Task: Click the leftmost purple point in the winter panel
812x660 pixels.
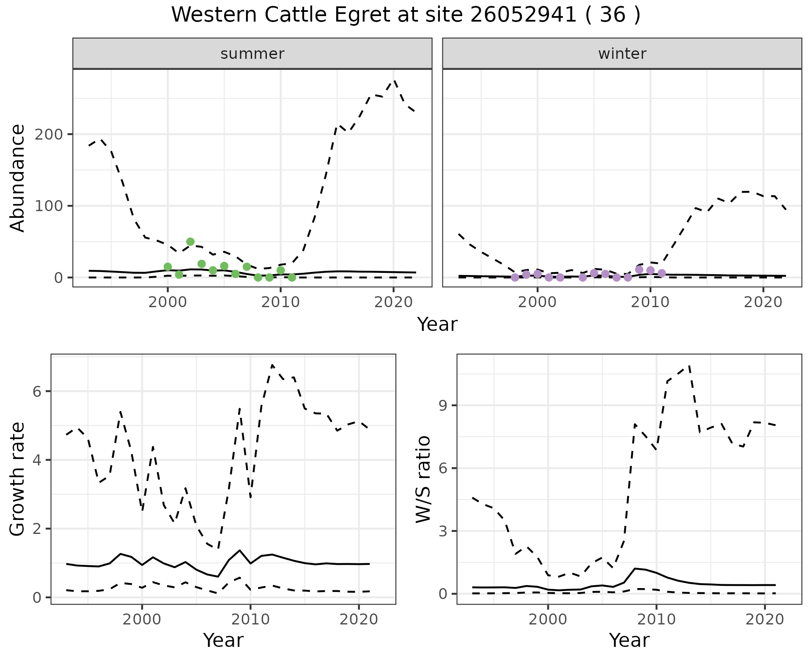Action: (x=515, y=278)
